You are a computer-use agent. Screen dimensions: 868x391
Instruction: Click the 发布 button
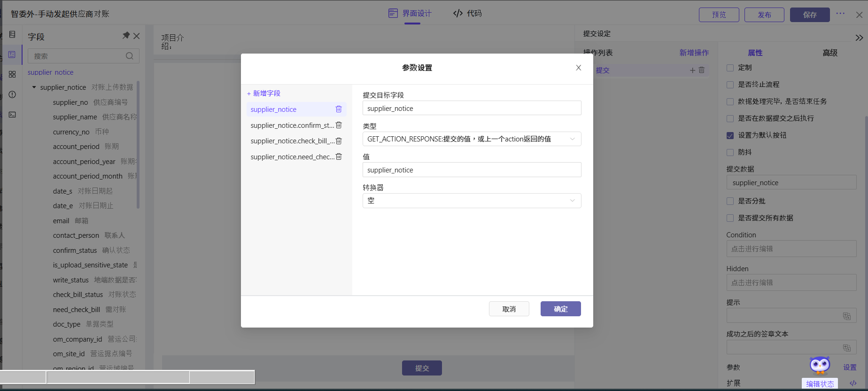click(764, 15)
